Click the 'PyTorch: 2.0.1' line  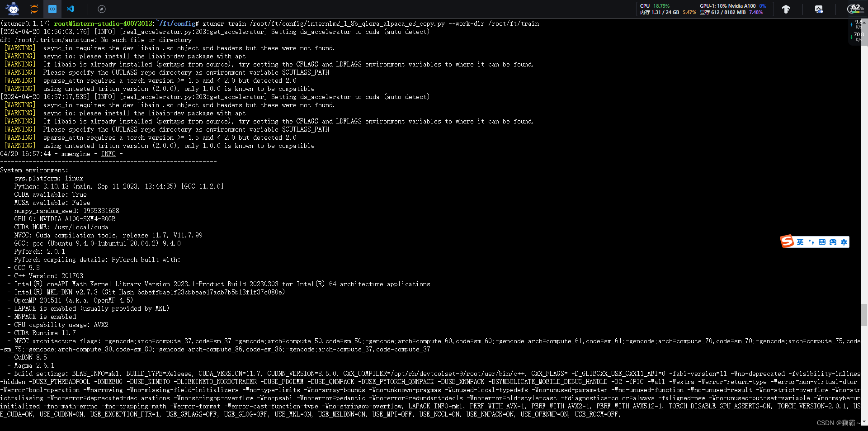point(39,251)
